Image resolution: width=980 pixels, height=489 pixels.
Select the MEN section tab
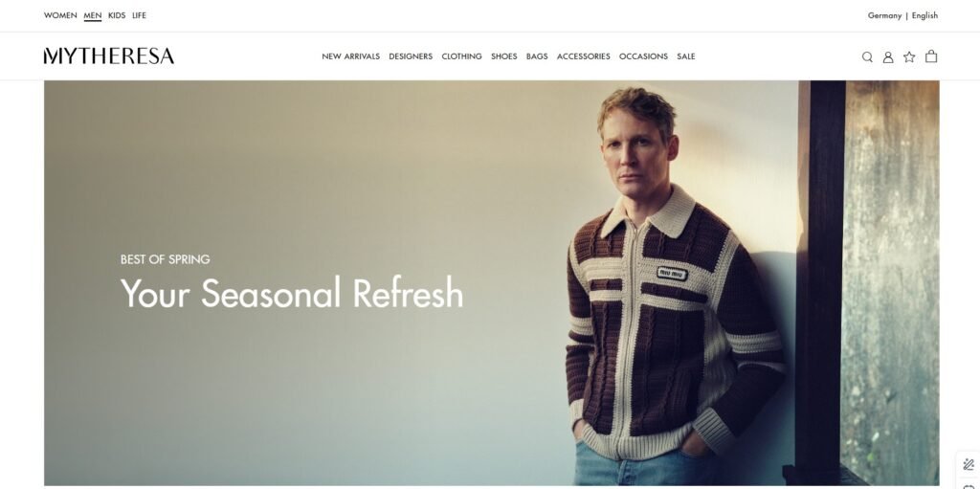(x=93, y=15)
